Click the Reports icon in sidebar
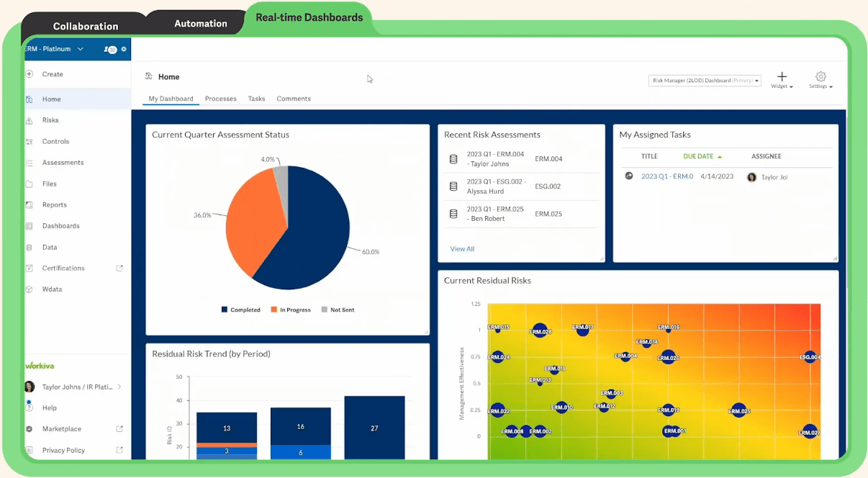 point(29,205)
